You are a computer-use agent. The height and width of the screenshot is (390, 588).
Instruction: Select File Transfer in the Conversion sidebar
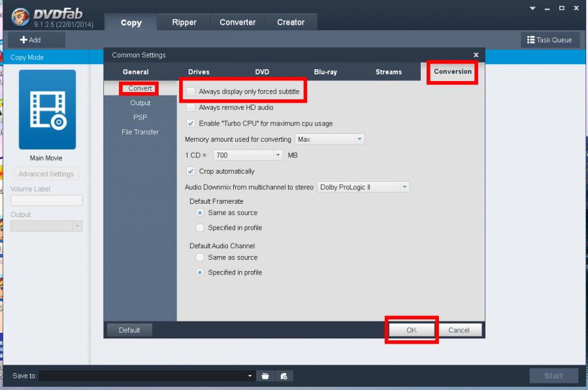point(140,132)
